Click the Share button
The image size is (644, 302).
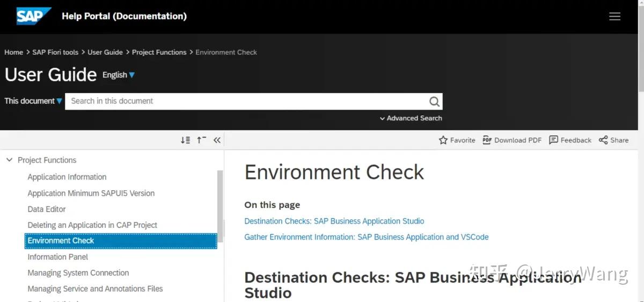(x=613, y=140)
